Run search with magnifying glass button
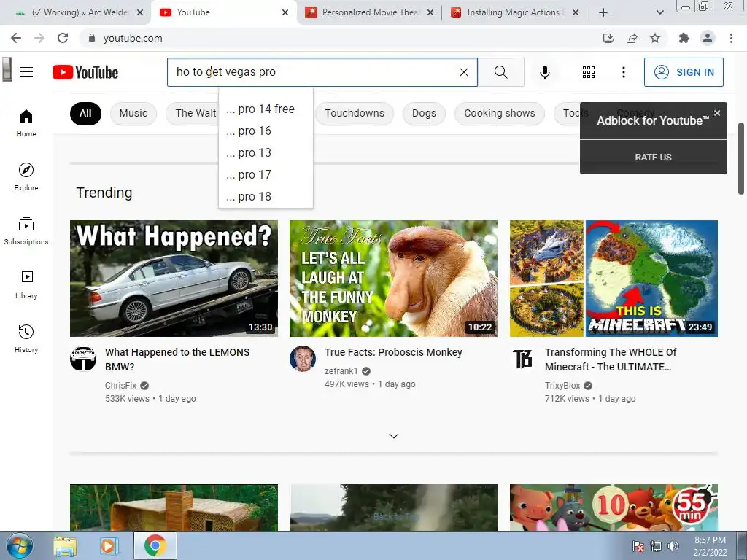 pos(500,72)
